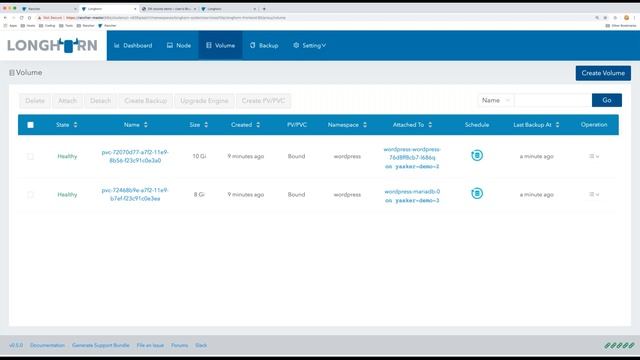Click the Healthy state of 10 Gi volume
Image resolution: width=640 pixels, height=360 pixels.
pyautogui.click(x=67, y=156)
